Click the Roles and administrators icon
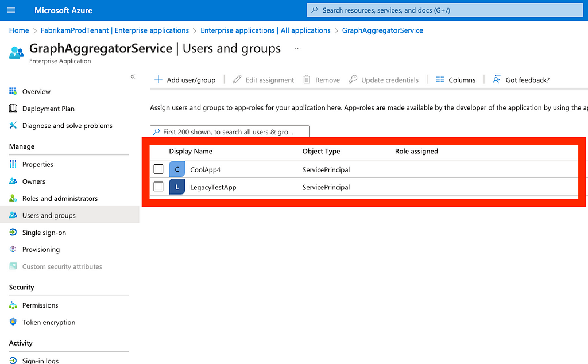Viewport: 588px width, 364px height. click(x=13, y=198)
